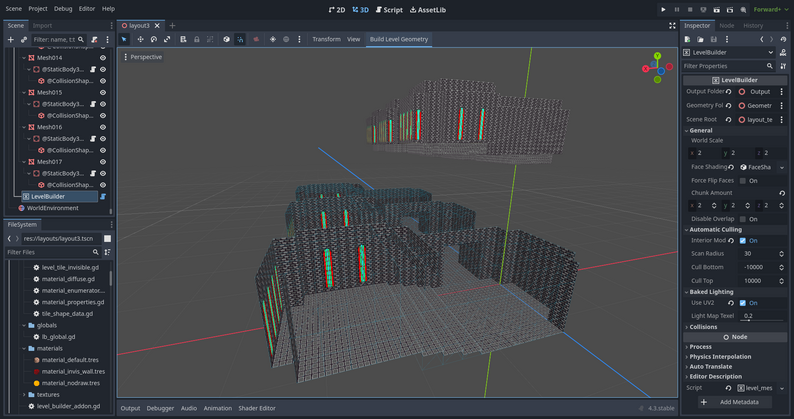Image resolution: width=794 pixels, height=419 pixels.
Task: Open viewport toolbar more options menu
Action: point(299,39)
